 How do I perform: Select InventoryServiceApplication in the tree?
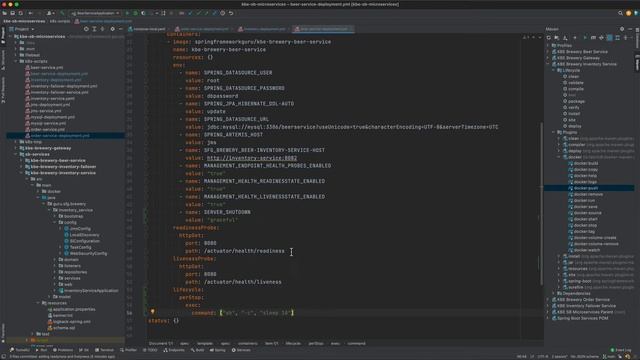pyautogui.click(x=91, y=291)
